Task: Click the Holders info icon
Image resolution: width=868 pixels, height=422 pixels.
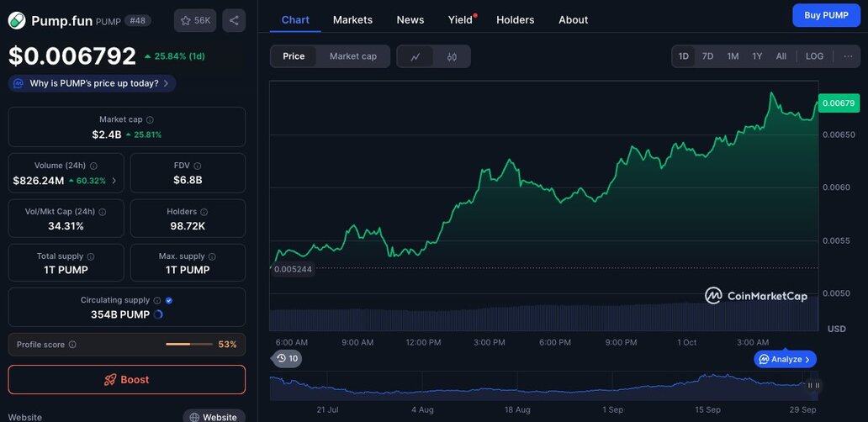Action: coord(204,213)
